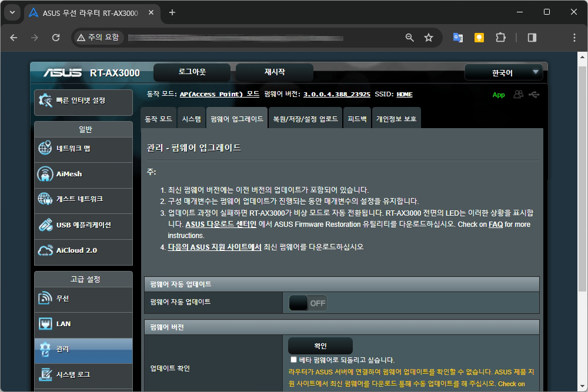Click the scrollbar down arrow
This screenshot has height=392, width=588.
[582, 386]
